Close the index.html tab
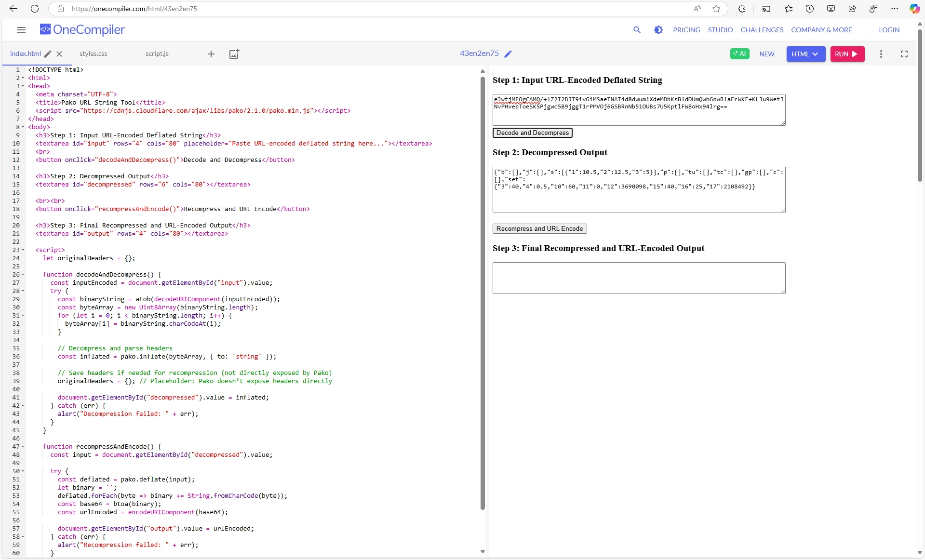 tap(59, 54)
